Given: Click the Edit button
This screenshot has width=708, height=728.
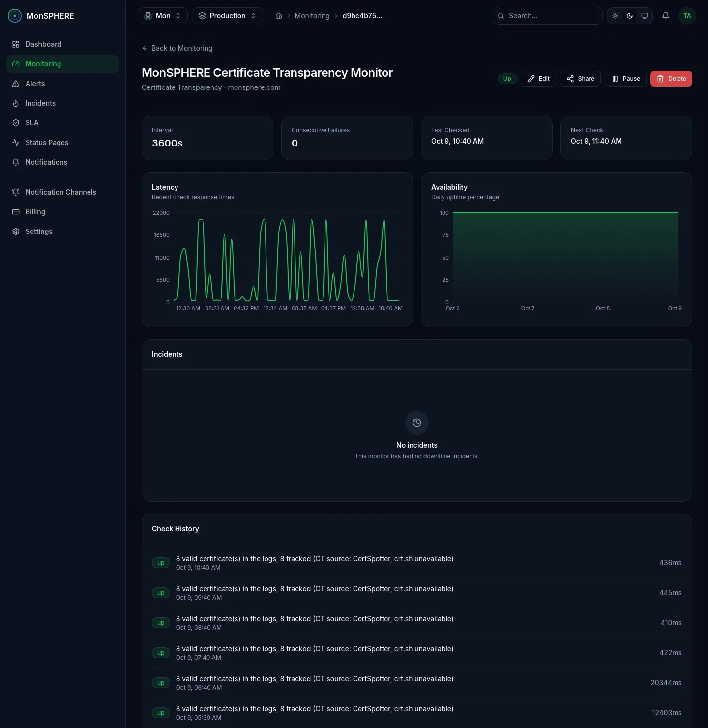Looking at the screenshot, I should [x=538, y=79].
